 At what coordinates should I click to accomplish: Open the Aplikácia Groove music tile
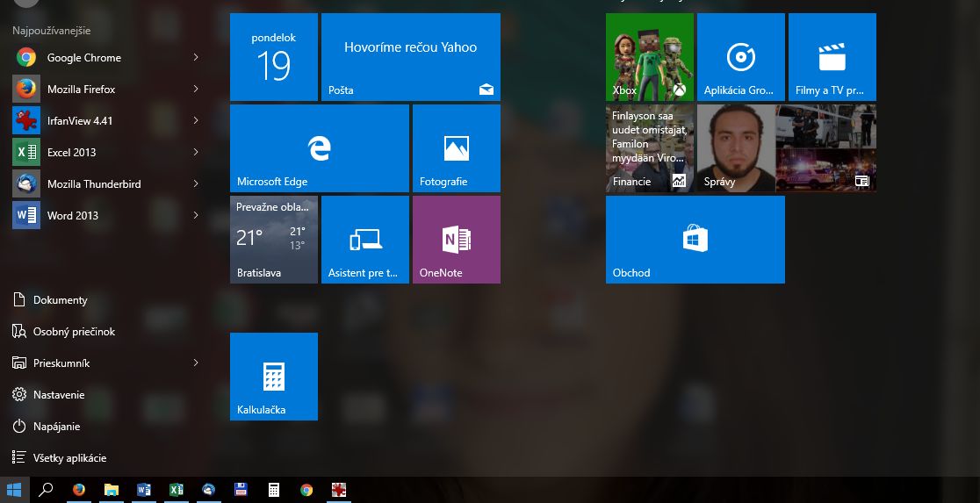740,57
